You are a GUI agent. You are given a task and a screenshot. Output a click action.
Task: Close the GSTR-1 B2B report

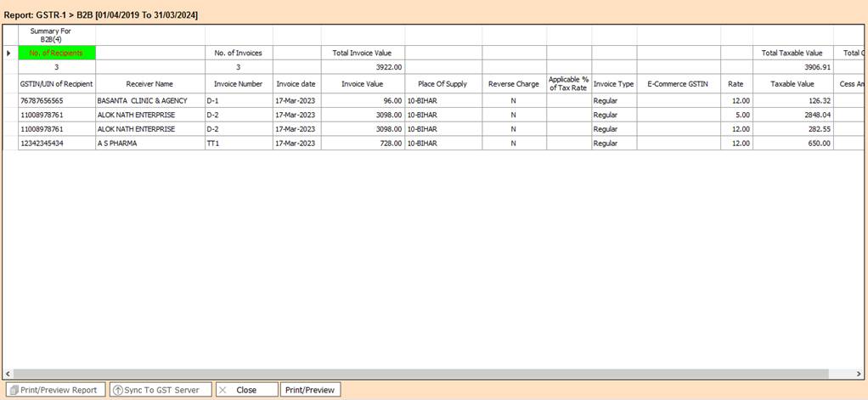click(x=246, y=390)
